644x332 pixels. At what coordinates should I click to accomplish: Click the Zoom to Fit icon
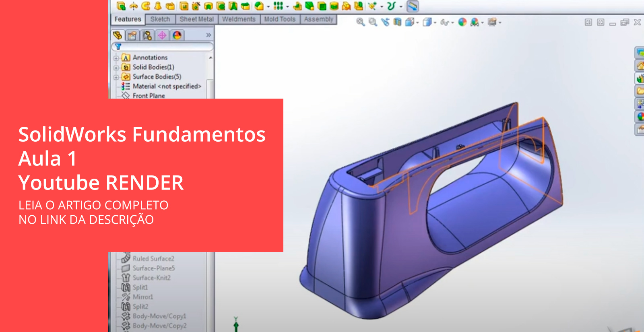[x=361, y=22]
